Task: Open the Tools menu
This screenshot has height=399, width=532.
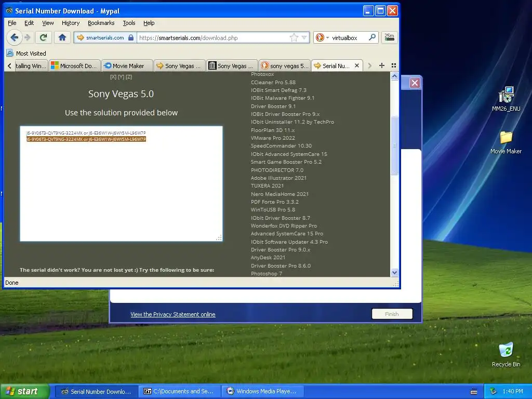Action: click(x=129, y=23)
